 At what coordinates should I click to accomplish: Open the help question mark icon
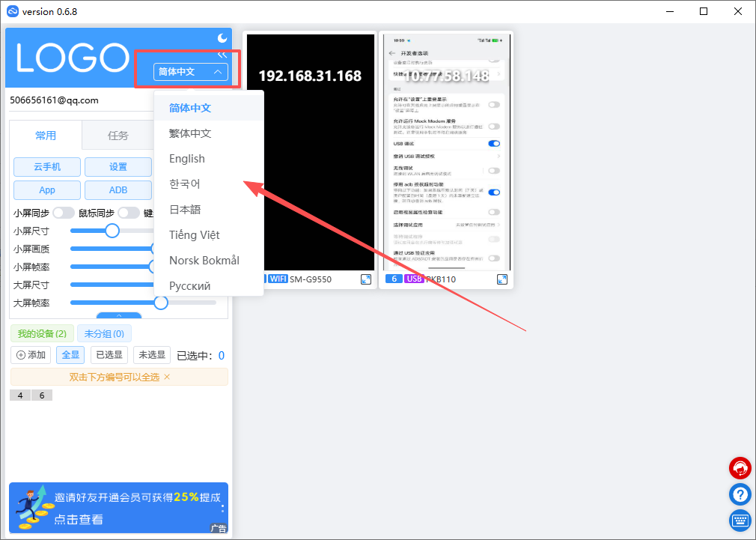click(x=740, y=494)
